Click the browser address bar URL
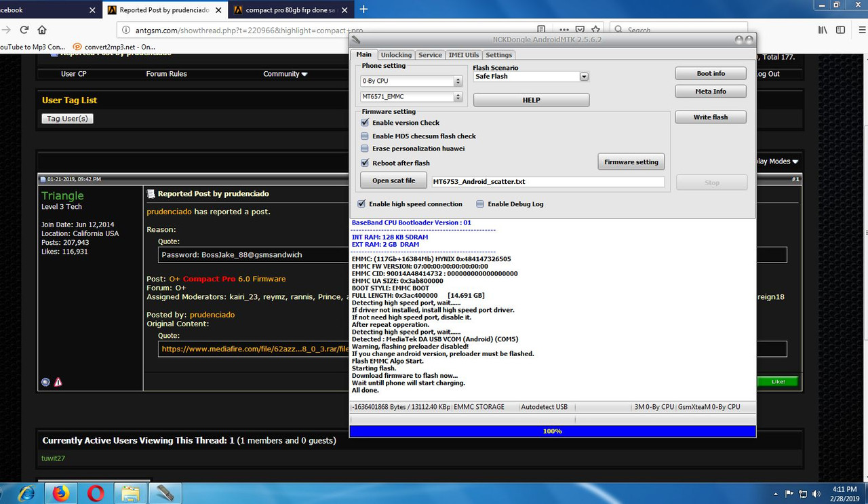 tap(250, 31)
